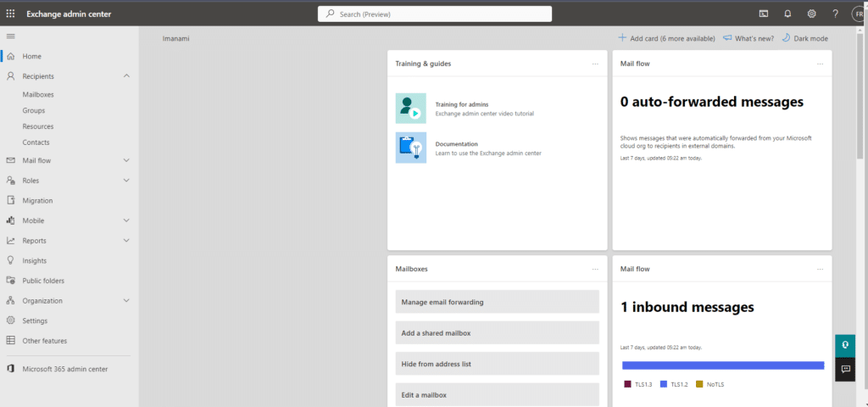This screenshot has height=407, width=868.
Task: Click the Search (Preview) box
Action: pyautogui.click(x=435, y=14)
